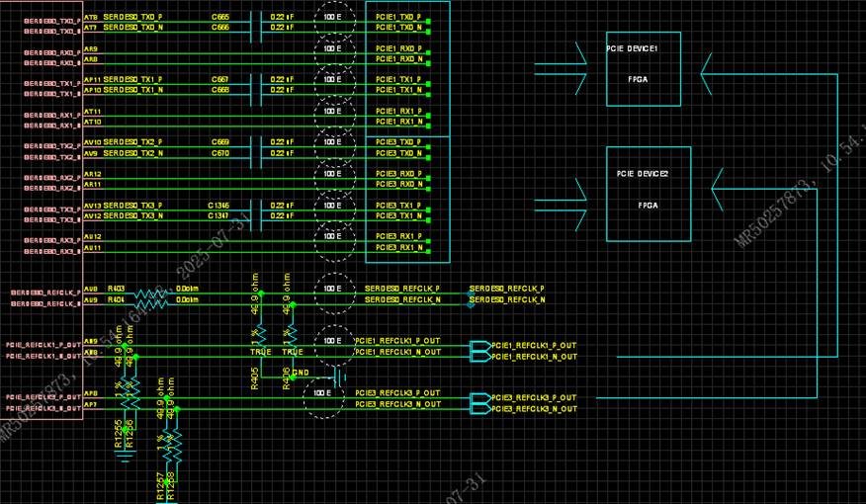Select pin number AV10
The width and height of the screenshot is (866, 504).
(x=93, y=142)
